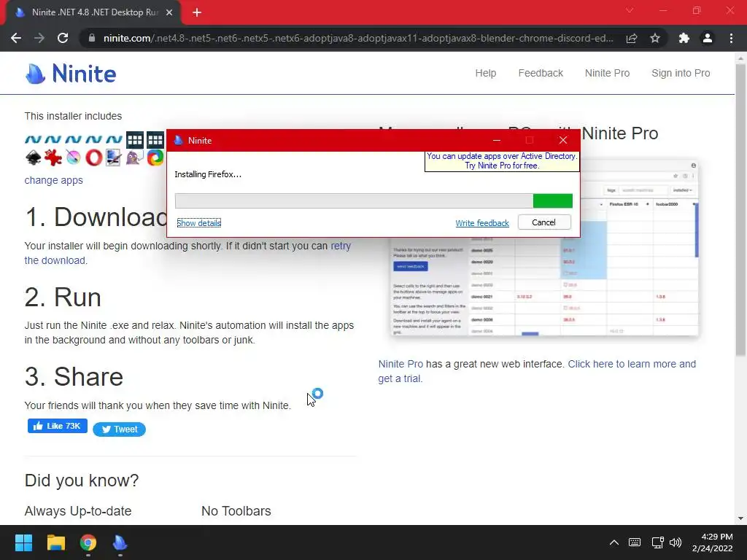Switch to Chrome in the taskbar
Image resolution: width=747 pixels, height=560 pixels.
[x=88, y=542]
